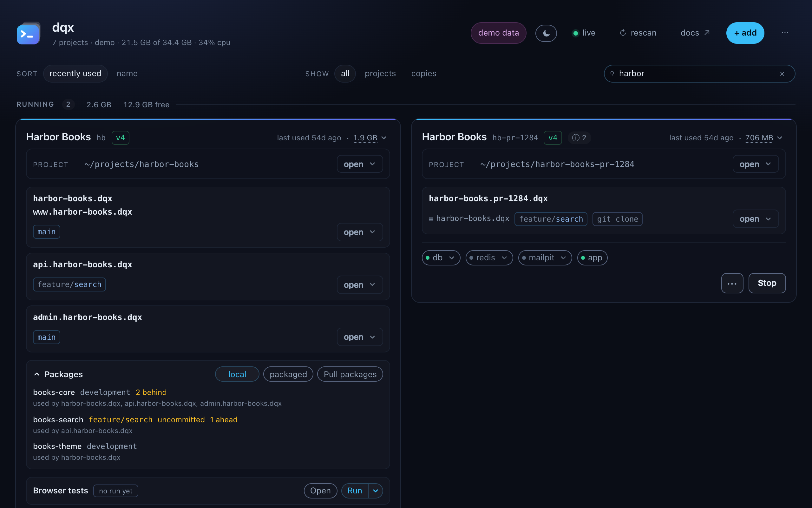Clear the harbor search text
Viewport: 812px width, 508px height.
(x=782, y=74)
